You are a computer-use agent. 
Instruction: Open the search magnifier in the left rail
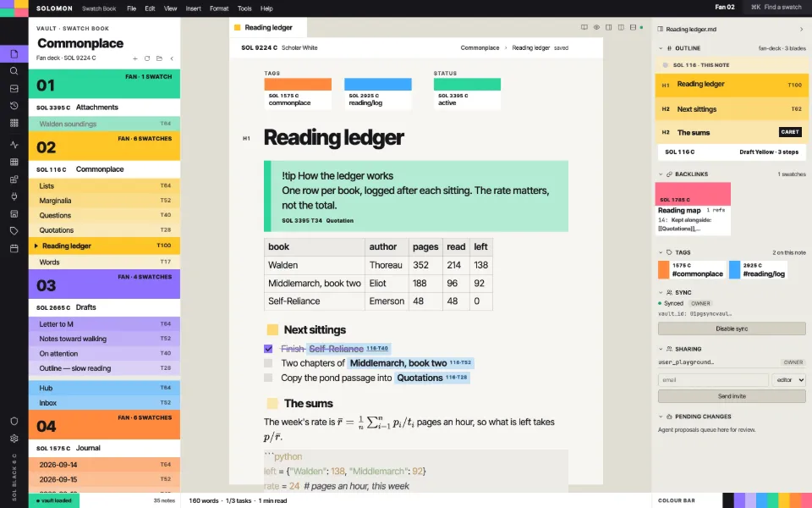(x=14, y=71)
